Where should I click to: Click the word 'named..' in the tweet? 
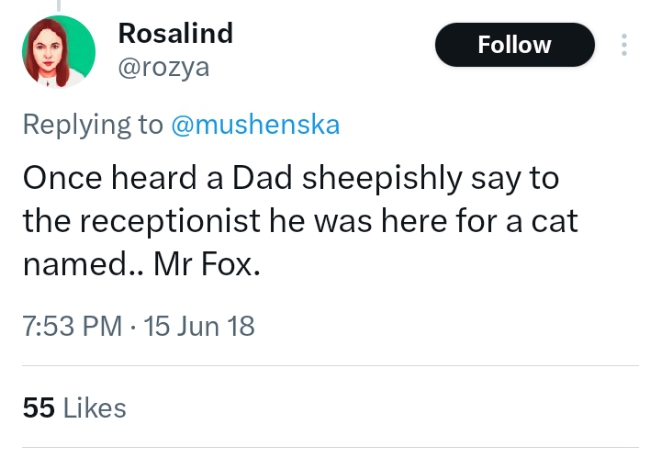(x=83, y=264)
